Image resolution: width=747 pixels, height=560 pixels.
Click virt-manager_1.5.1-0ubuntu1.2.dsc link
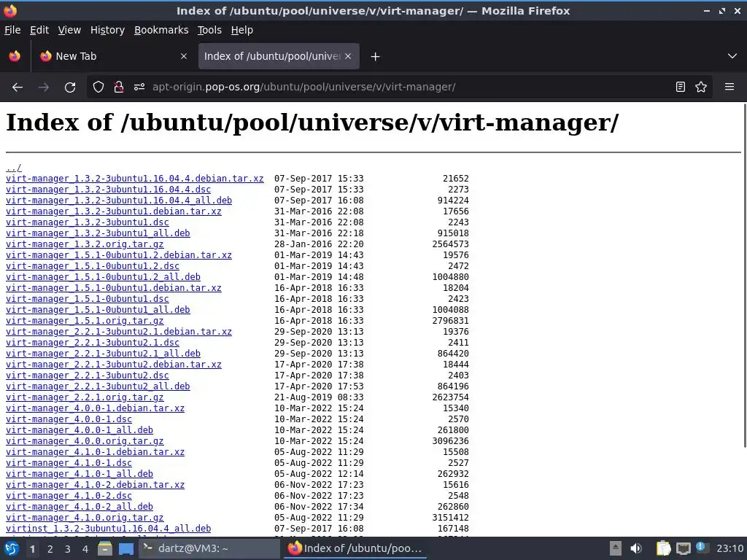click(93, 266)
